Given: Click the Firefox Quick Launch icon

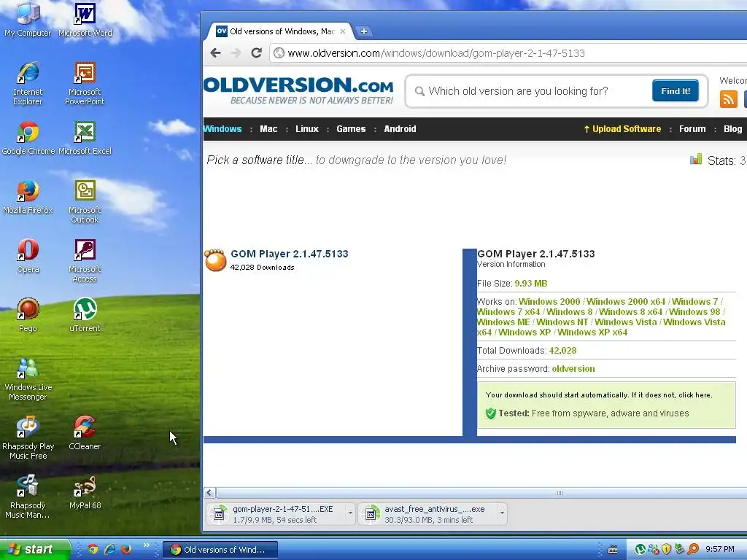Looking at the screenshot, I should pos(126,550).
